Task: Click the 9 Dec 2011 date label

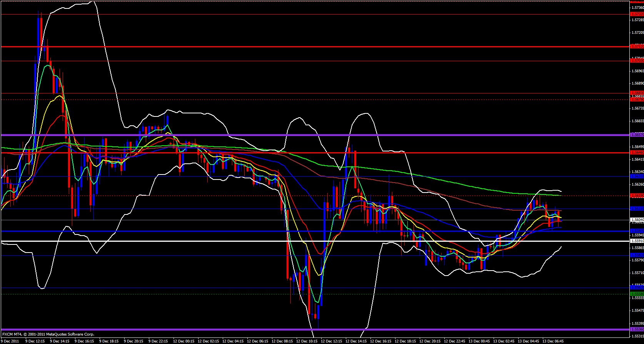Action: click(10, 341)
